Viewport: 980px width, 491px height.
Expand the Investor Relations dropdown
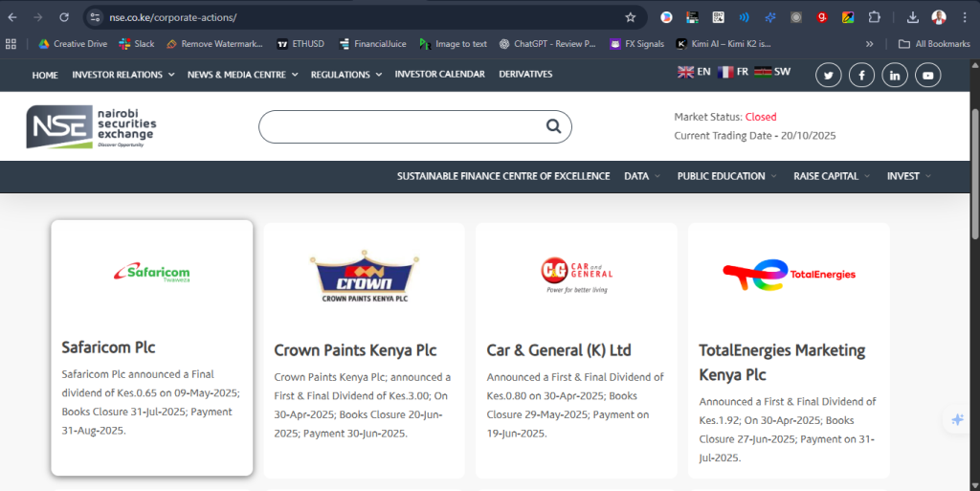tap(123, 75)
